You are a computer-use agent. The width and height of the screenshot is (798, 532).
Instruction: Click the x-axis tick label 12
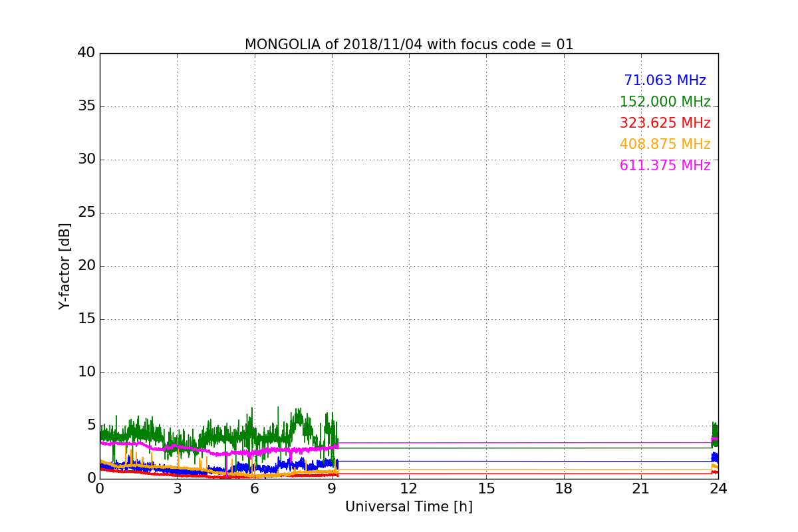(x=409, y=488)
